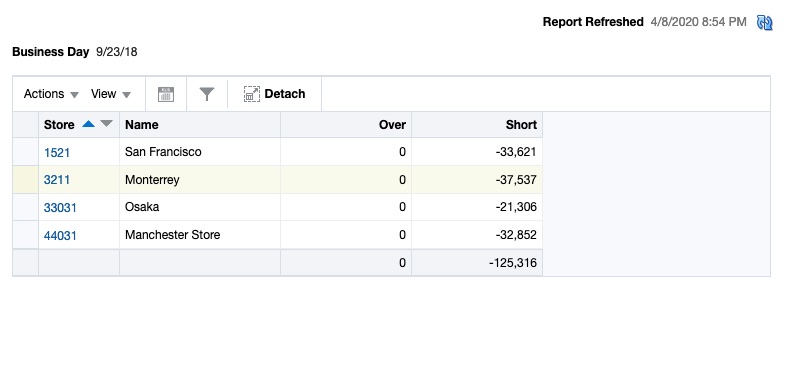Open store 3211 link
The height and width of the screenshot is (381, 789).
pos(57,180)
